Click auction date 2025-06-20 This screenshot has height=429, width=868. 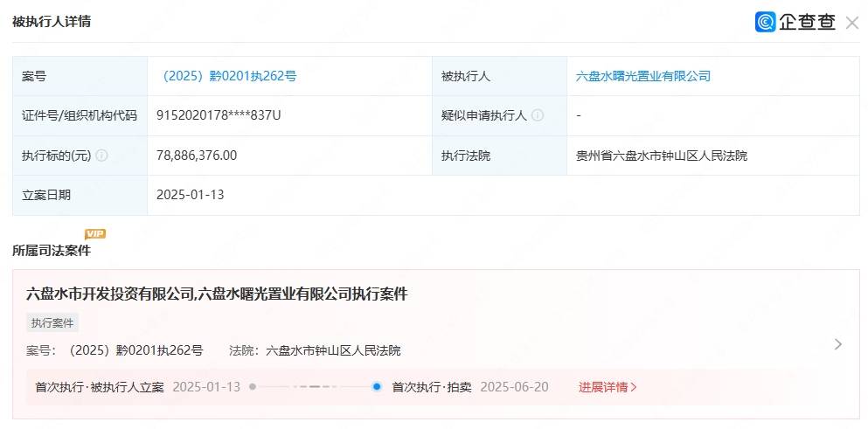tap(514, 387)
